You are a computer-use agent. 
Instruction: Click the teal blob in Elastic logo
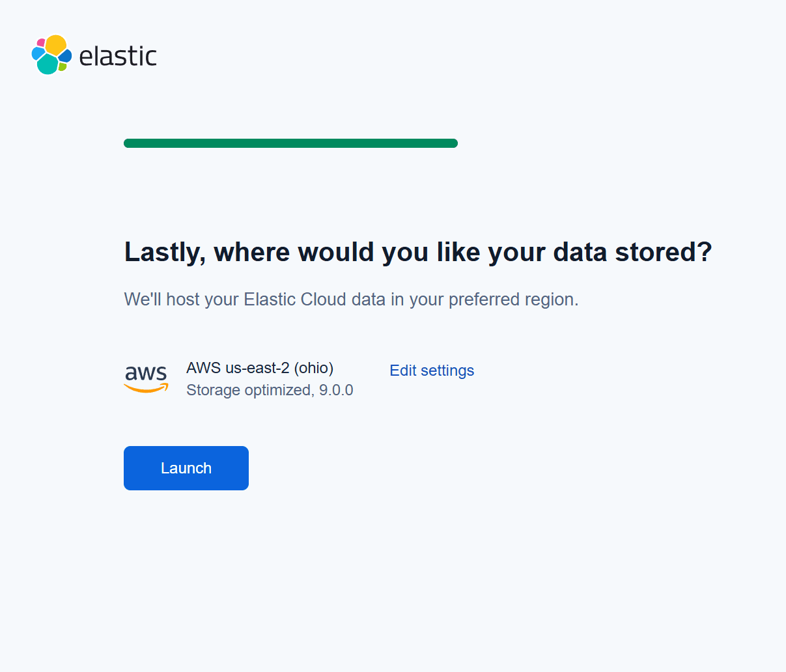[48, 64]
